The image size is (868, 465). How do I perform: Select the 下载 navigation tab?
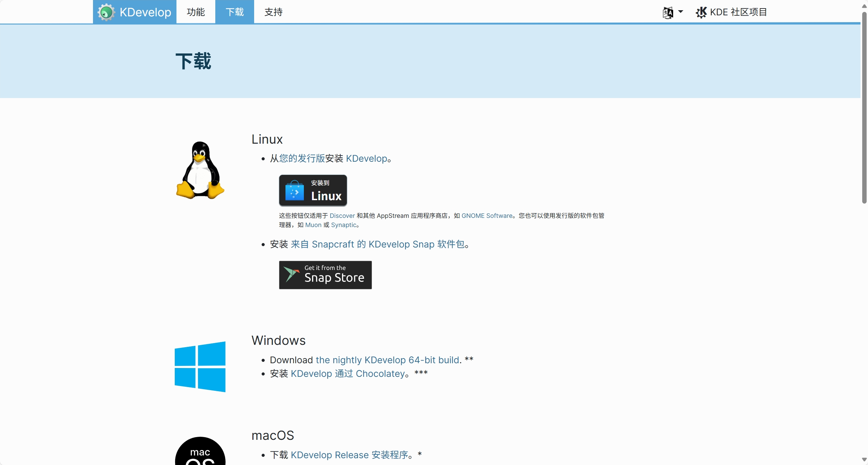[x=234, y=12]
